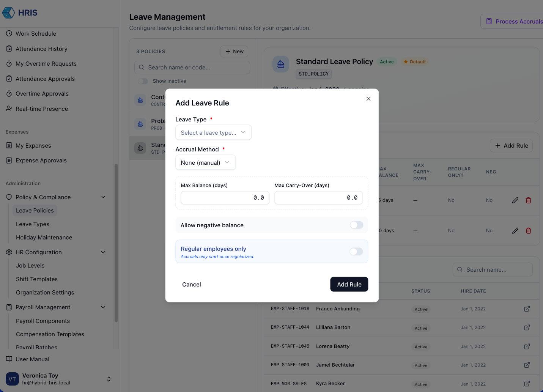This screenshot has width=543, height=392.
Task: Open Leave Types in sidebar
Action: pyautogui.click(x=33, y=224)
